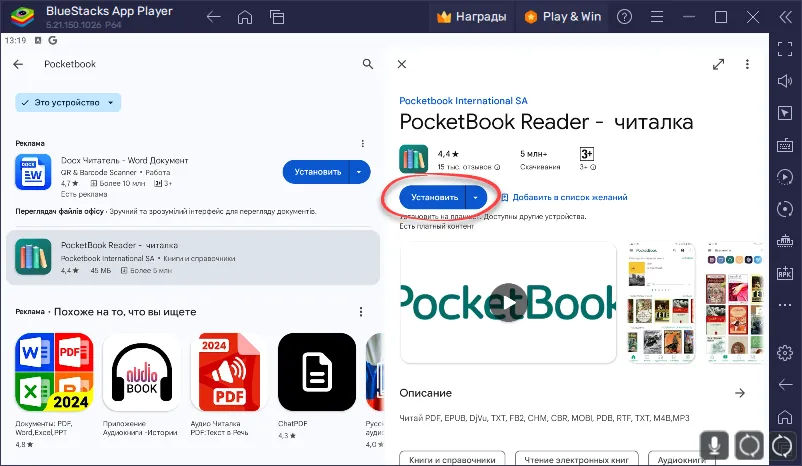Open the multi-instance windows icon in title bar
The image size is (802, 466).
[277, 17]
